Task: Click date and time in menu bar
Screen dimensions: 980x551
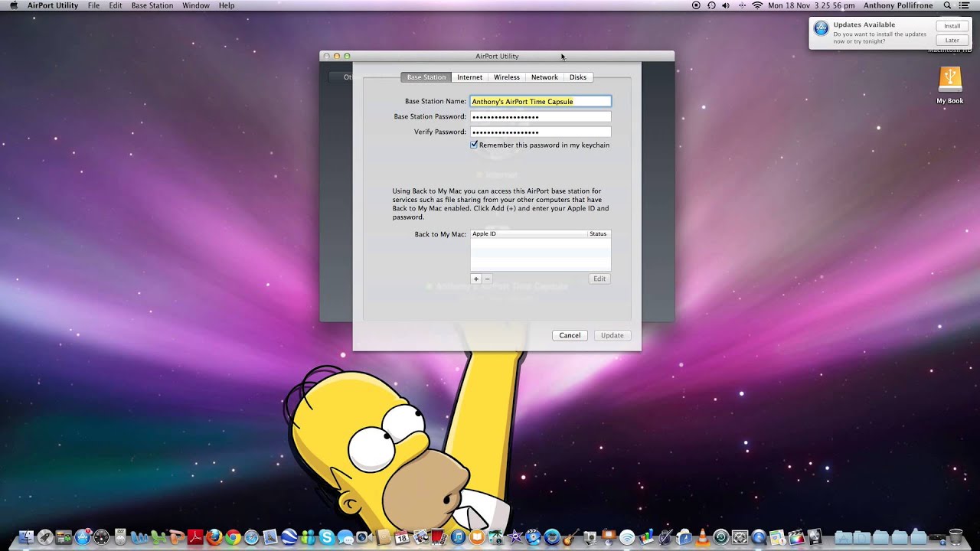Action: 811,5
